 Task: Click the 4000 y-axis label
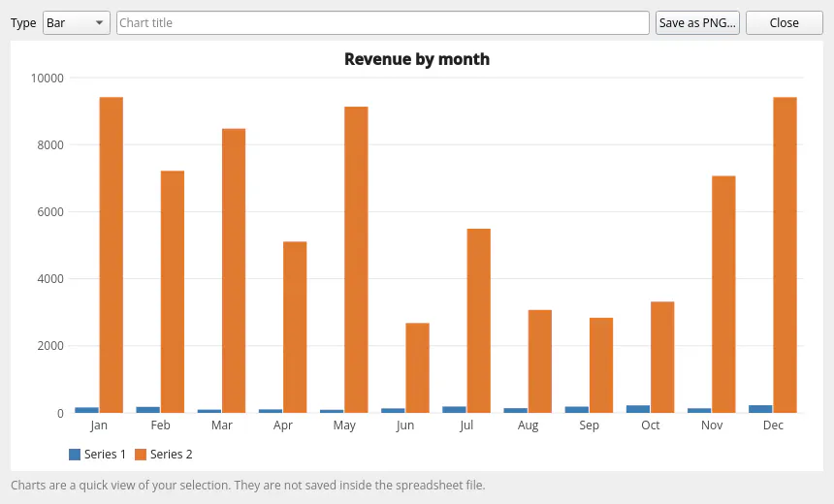50,279
